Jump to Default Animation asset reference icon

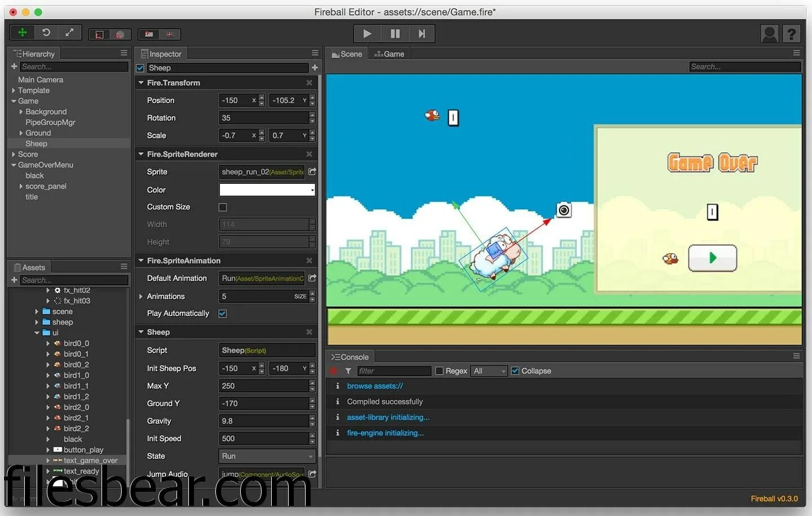(312, 278)
